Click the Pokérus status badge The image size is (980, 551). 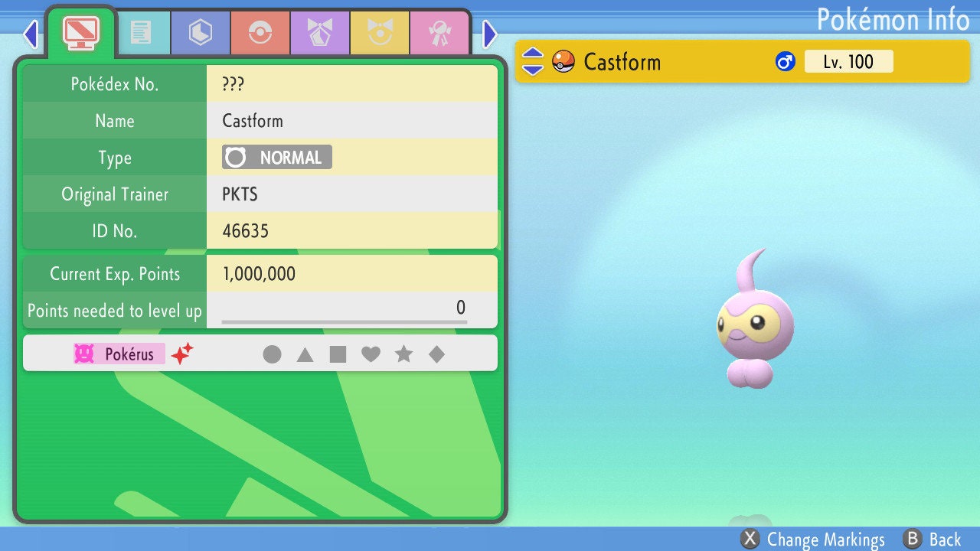pos(119,354)
